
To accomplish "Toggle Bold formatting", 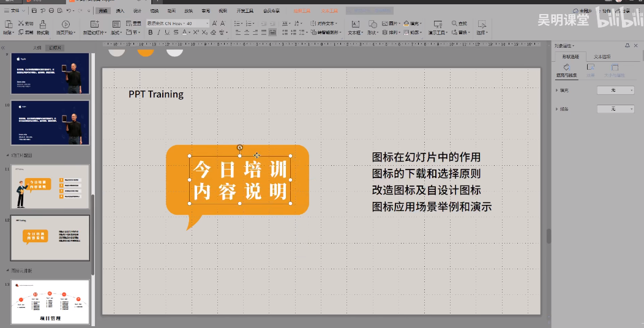I will (151, 32).
